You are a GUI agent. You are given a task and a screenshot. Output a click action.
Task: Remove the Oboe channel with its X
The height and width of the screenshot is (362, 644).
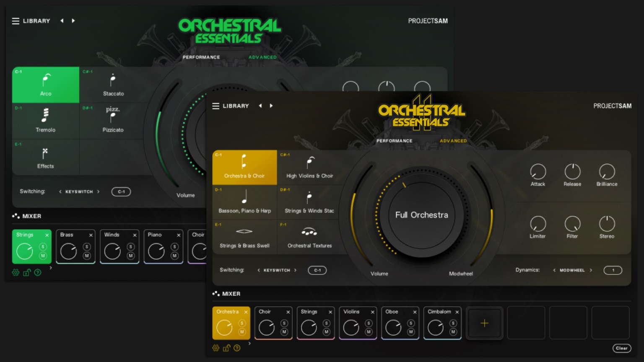click(x=414, y=312)
